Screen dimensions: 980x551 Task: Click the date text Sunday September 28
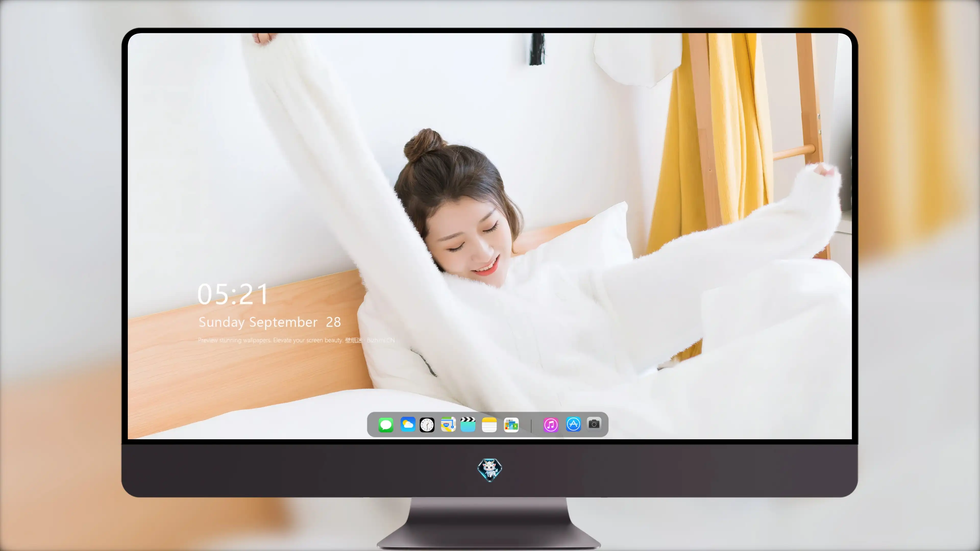click(270, 322)
